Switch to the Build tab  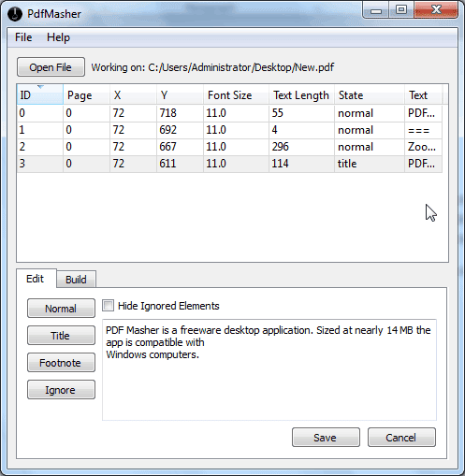point(76,280)
